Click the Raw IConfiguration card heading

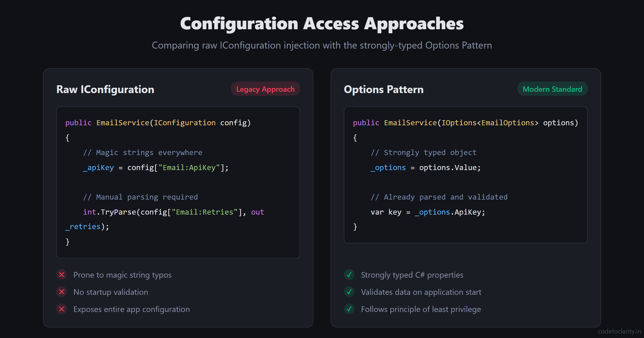(x=105, y=89)
